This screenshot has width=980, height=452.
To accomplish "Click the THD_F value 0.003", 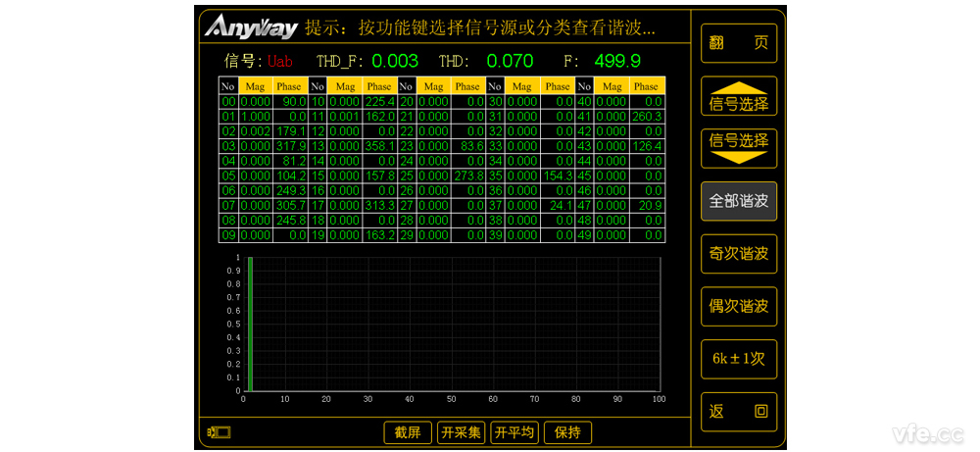I will click(395, 61).
